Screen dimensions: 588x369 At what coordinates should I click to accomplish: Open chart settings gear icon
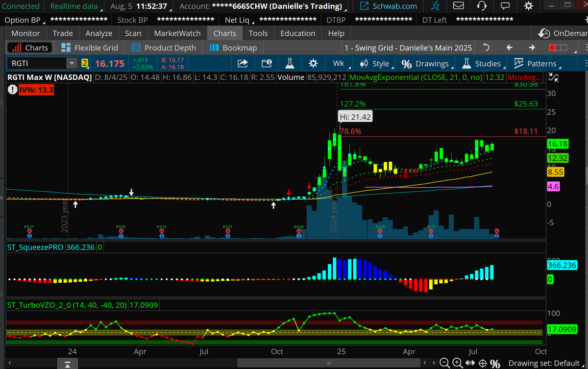(x=313, y=63)
